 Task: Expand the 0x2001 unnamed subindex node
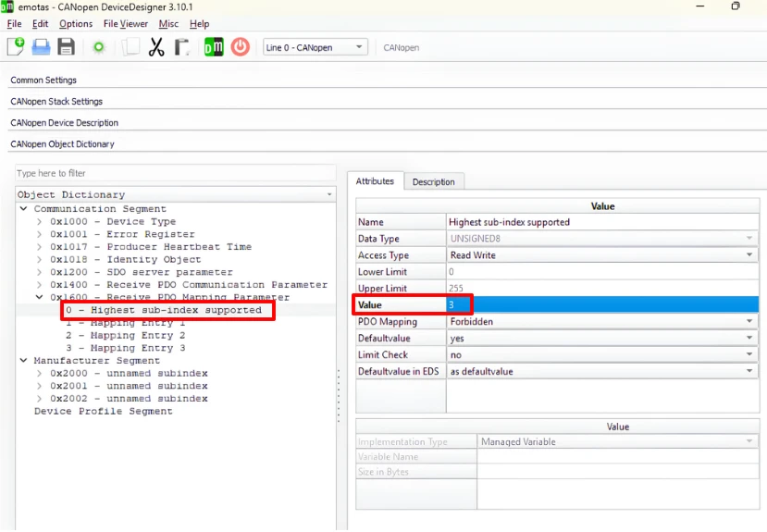point(39,386)
